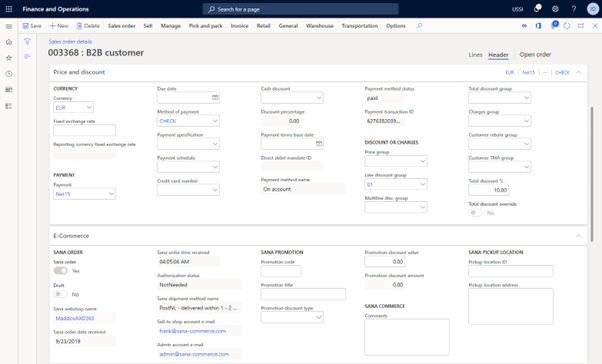Open the Sales order menu tab
The height and width of the screenshot is (364, 602).
click(121, 26)
